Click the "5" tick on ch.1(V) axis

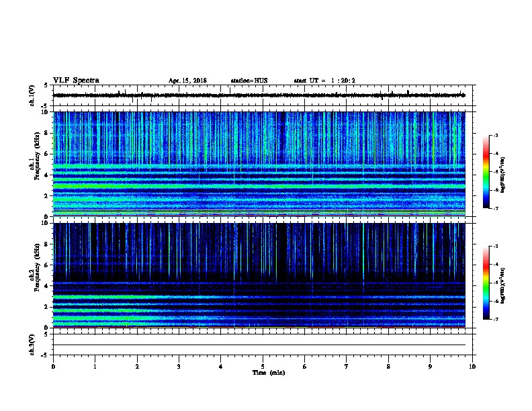point(46,85)
